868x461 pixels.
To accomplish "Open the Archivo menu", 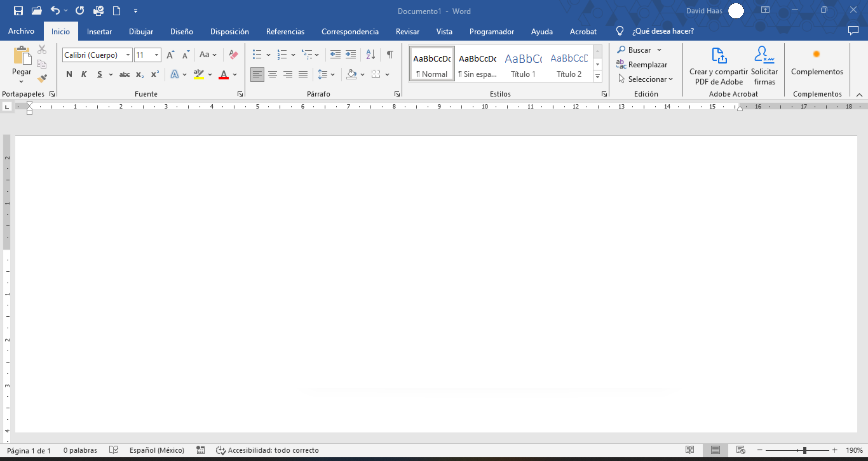I will [x=21, y=31].
